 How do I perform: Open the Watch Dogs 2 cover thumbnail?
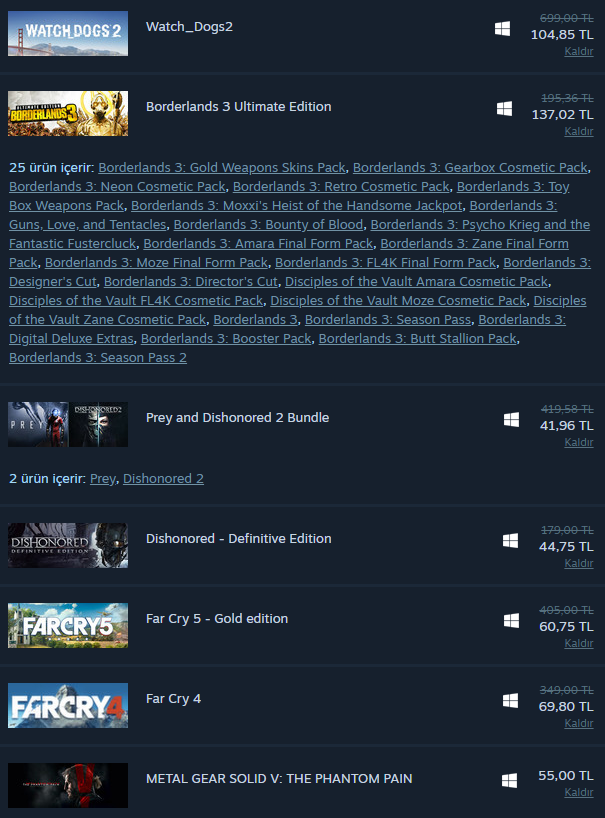68,33
